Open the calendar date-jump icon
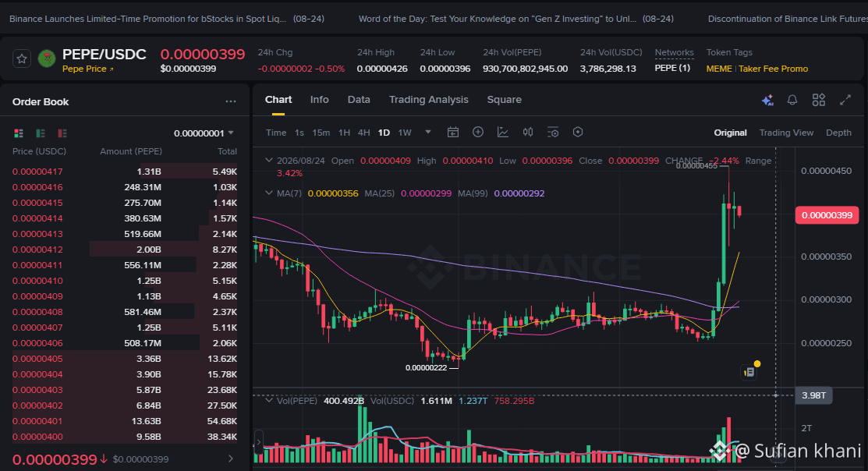This screenshot has width=868, height=471. coord(453,133)
